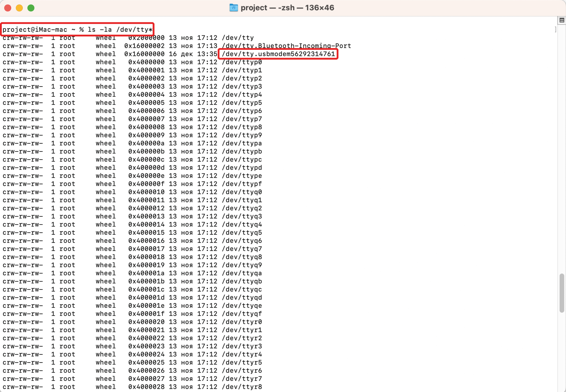Click the red close window button
The height and width of the screenshot is (392, 566).
[x=8, y=8]
